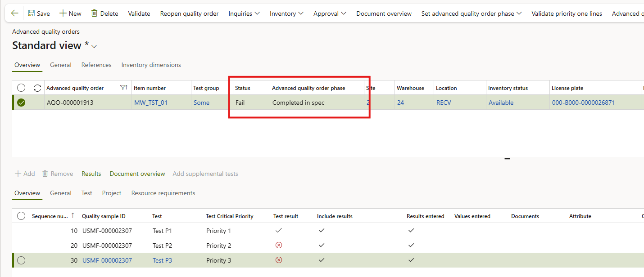
Task: Open the Resource requirements tab
Action: (x=163, y=193)
